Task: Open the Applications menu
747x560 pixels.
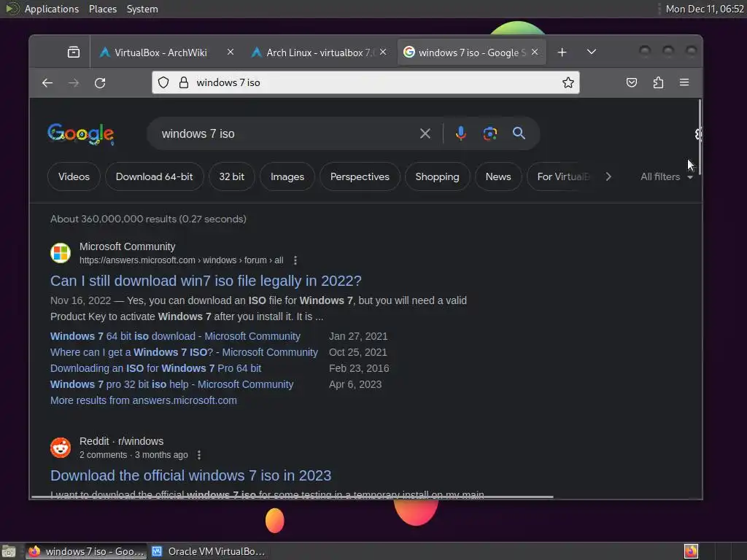Action: 52,9
